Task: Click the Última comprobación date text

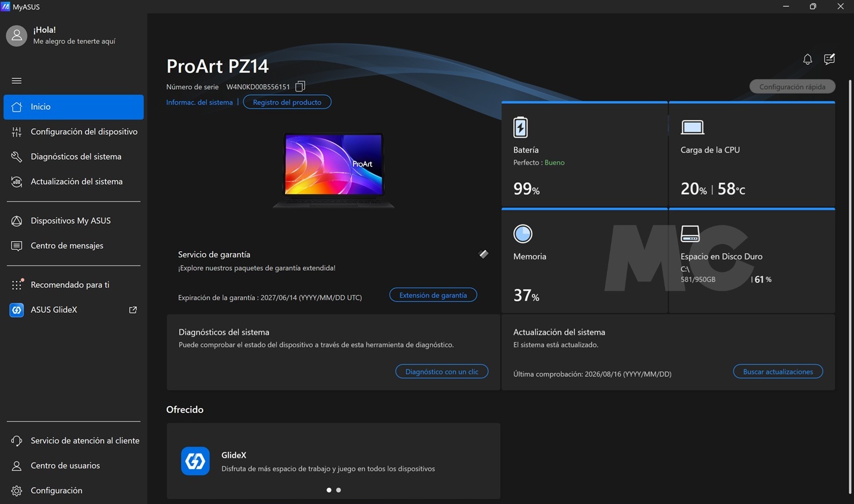Action: tap(592, 374)
